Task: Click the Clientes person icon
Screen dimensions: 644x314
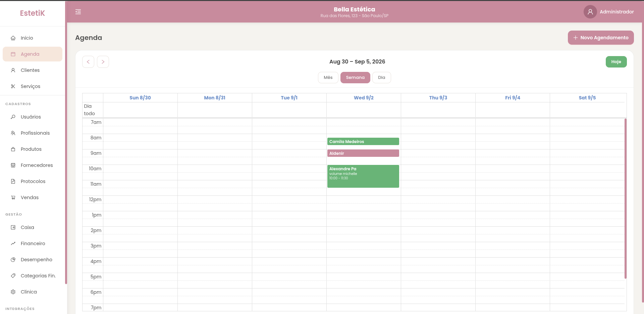Action: coord(13,70)
